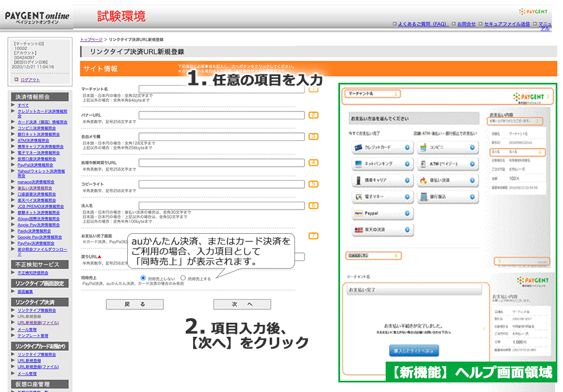
Task: Open 銀行ネット決済情報照会 link
Action: [x=39, y=135]
